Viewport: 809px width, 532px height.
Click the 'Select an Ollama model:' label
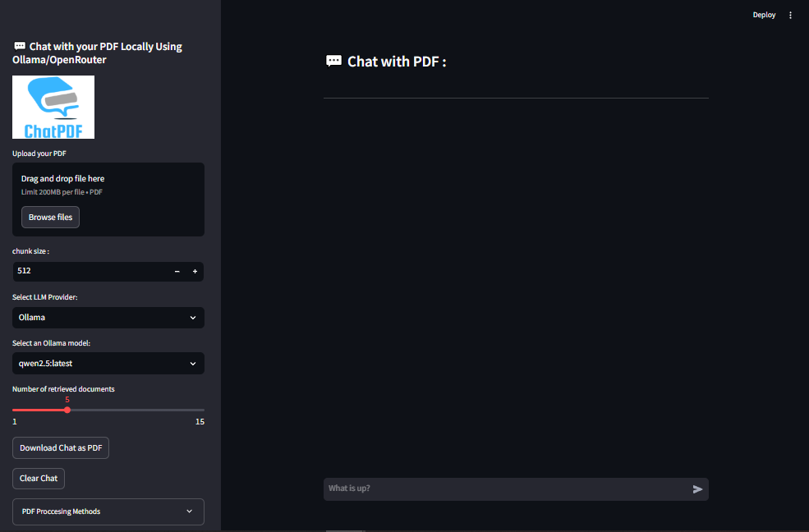coord(51,343)
